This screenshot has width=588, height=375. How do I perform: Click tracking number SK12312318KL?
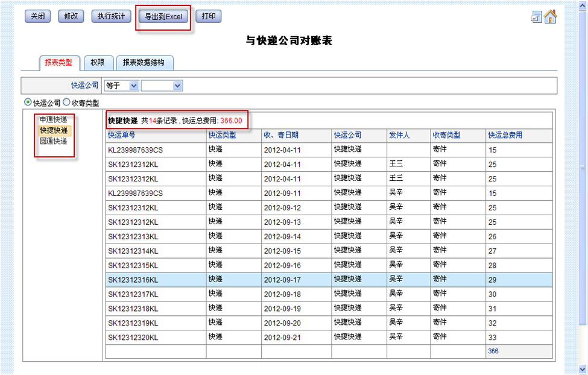point(133,309)
